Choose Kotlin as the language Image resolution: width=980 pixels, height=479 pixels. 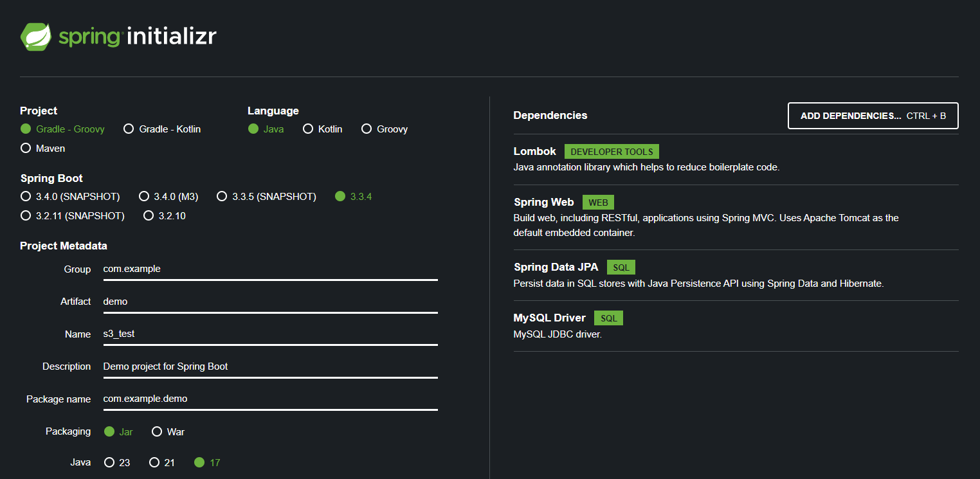pyautogui.click(x=323, y=129)
